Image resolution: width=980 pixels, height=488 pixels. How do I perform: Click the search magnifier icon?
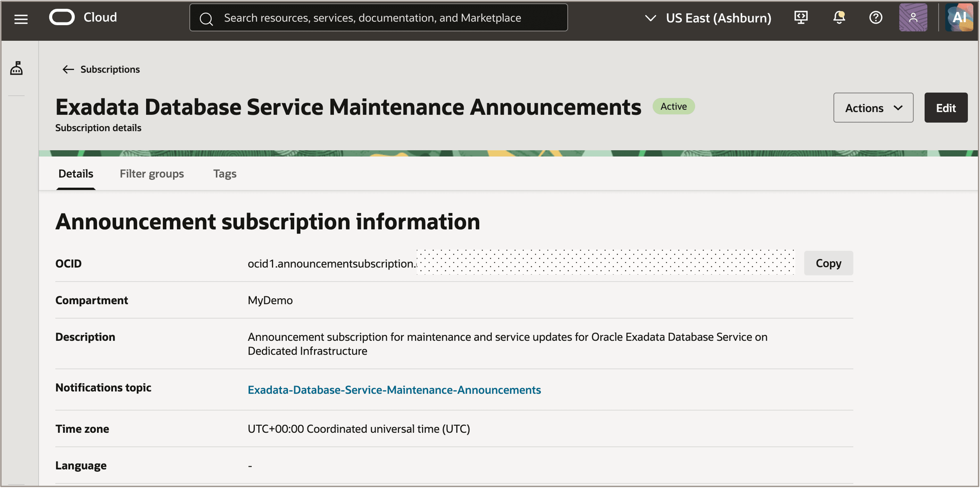click(206, 18)
